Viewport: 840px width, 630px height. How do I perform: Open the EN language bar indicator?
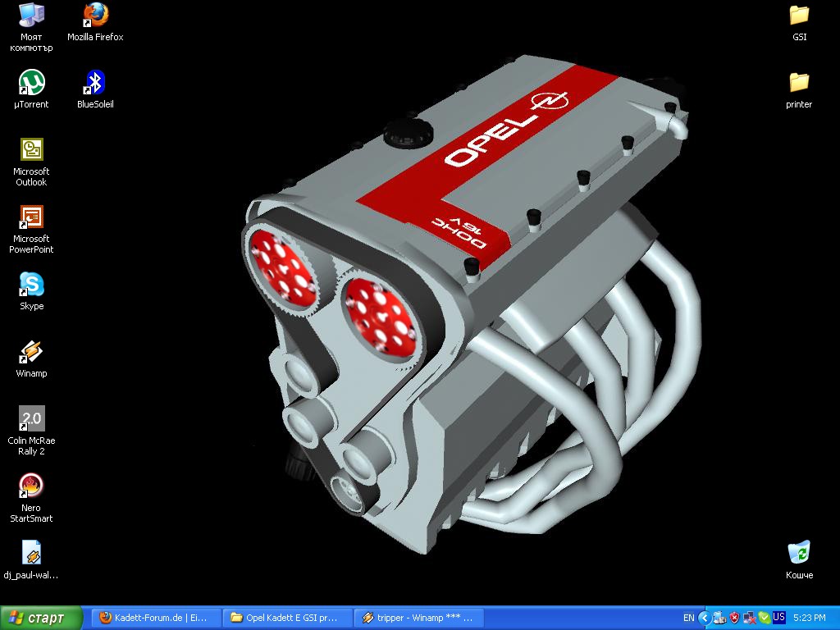tap(688, 618)
